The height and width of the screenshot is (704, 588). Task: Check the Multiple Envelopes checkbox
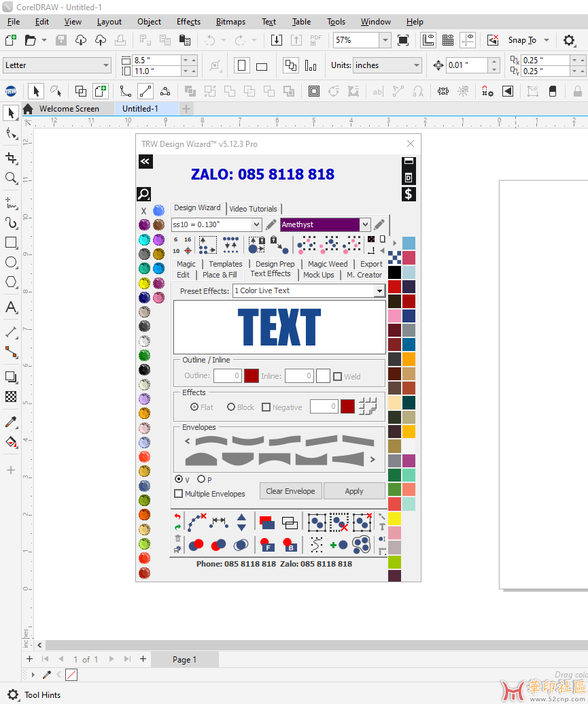click(179, 493)
